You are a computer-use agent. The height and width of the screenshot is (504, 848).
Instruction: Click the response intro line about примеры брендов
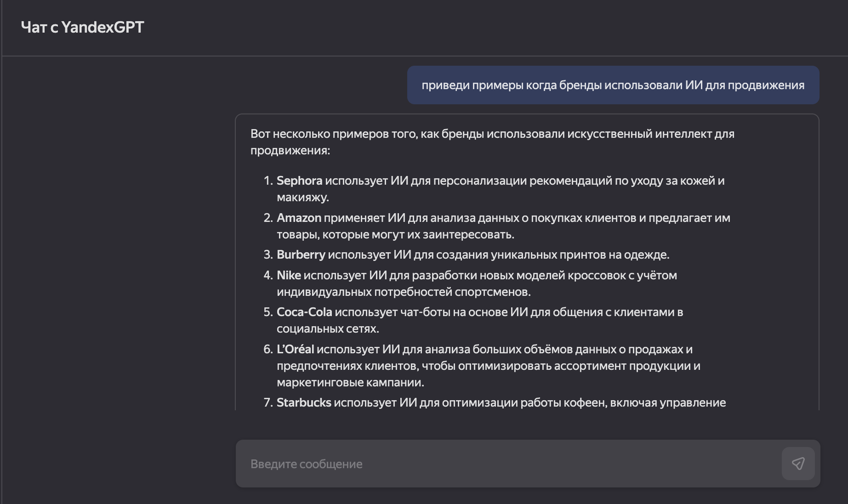[x=492, y=135]
